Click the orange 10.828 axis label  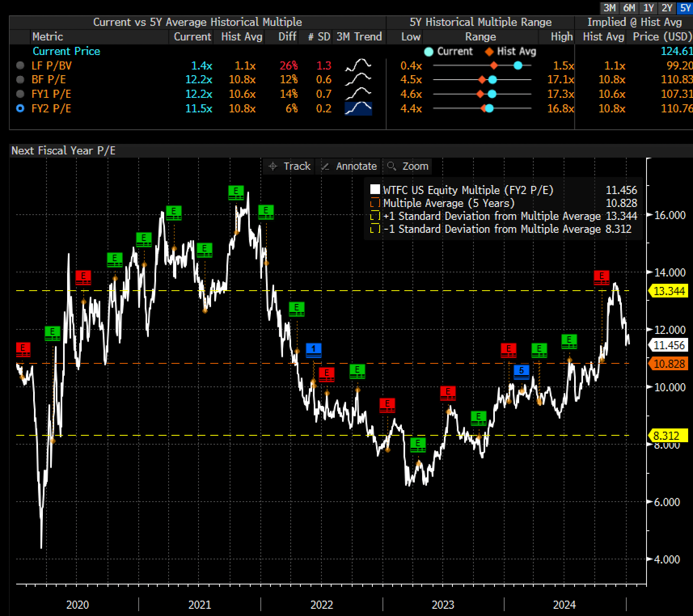[x=669, y=364]
